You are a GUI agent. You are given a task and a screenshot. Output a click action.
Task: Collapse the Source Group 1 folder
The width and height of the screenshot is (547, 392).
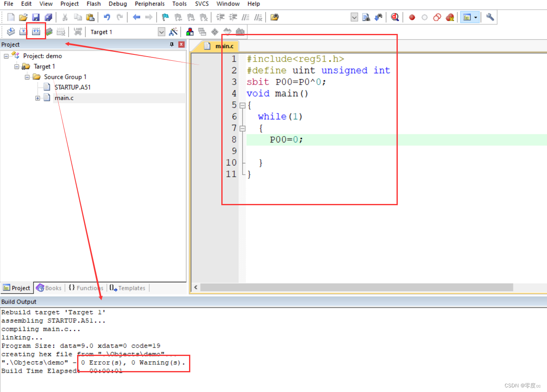coord(27,77)
